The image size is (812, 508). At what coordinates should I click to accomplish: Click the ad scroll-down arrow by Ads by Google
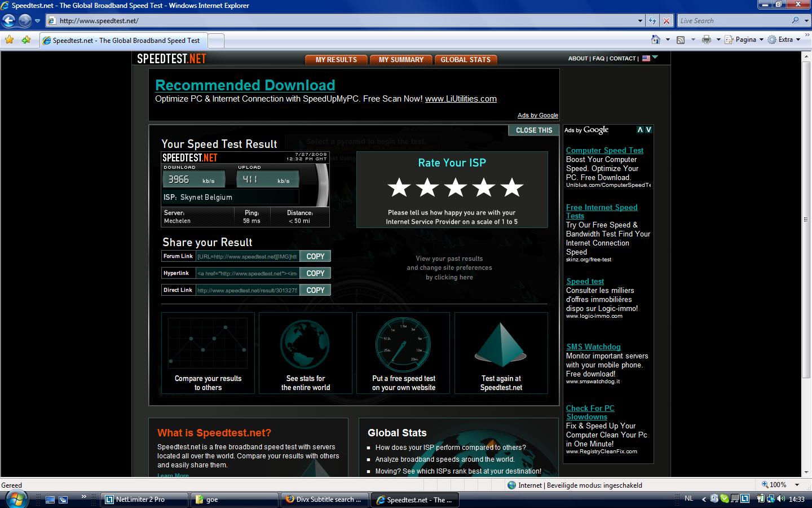coord(648,130)
